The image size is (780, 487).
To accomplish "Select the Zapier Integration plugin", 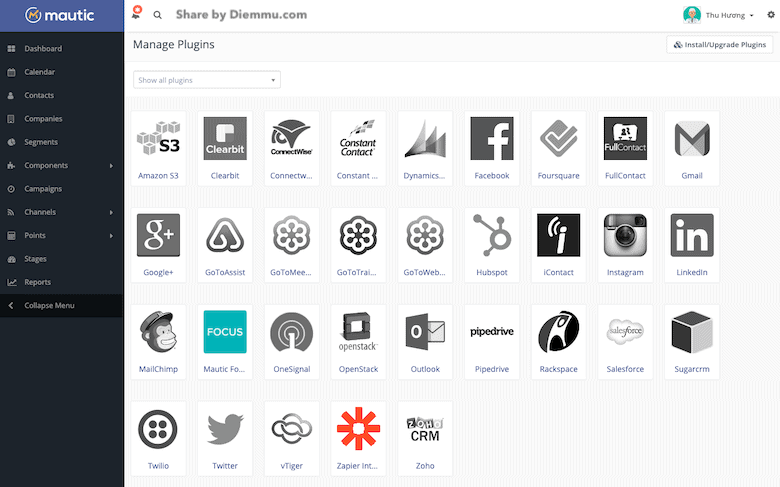I will tap(358, 439).
